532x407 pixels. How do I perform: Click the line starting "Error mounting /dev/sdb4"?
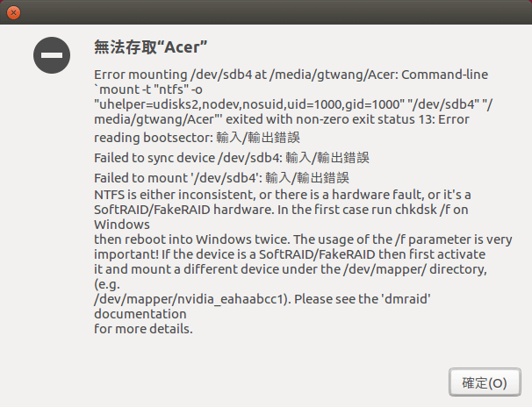point(290,75)
